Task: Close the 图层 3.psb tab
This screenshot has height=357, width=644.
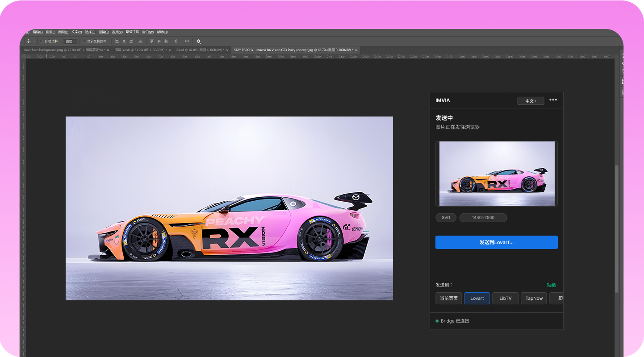Action: (x=170, y=50)
